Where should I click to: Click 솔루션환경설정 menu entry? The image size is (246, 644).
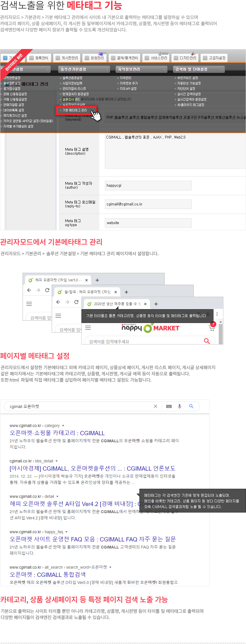click(x=72, y=78)
